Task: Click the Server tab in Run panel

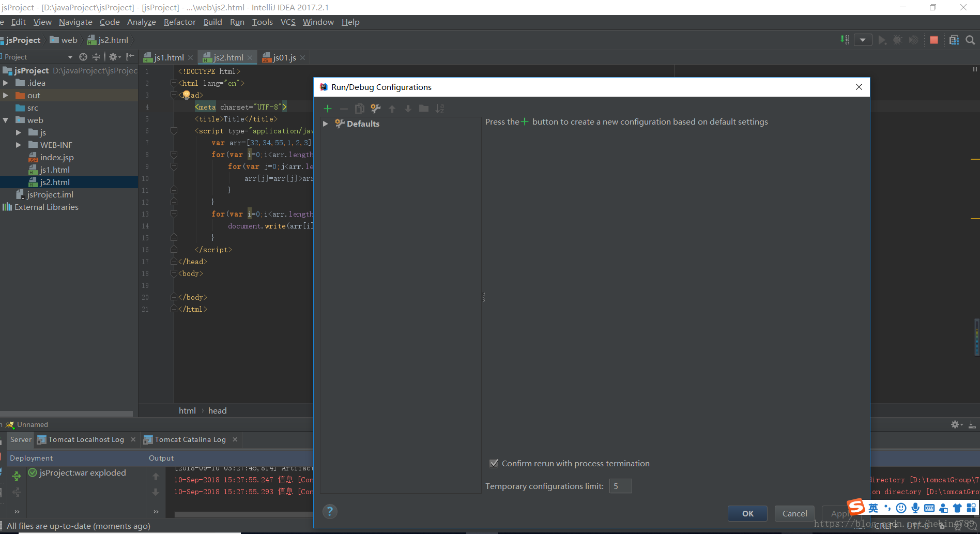Action: 21,439
